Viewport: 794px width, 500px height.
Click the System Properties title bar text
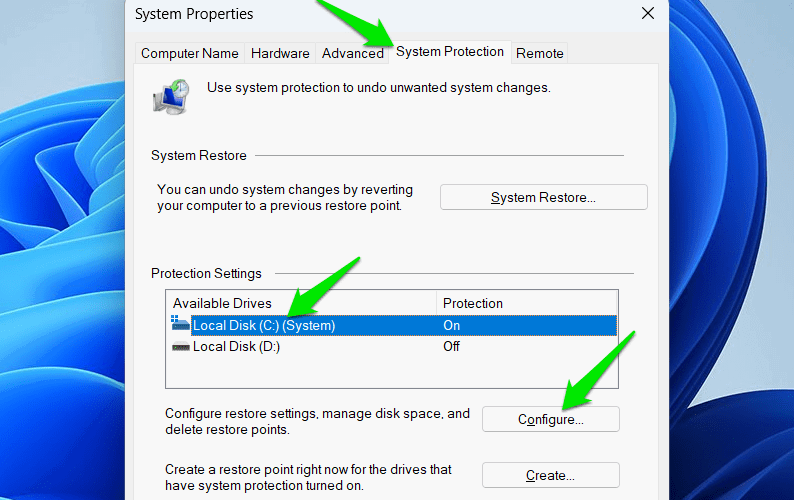[194, 14]
